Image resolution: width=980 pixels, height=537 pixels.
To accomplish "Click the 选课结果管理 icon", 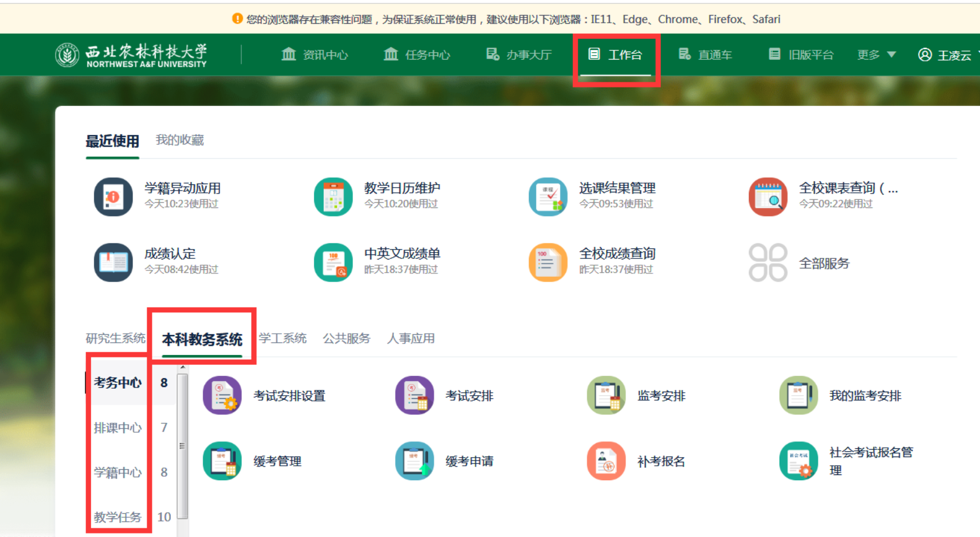I will 548,197.
